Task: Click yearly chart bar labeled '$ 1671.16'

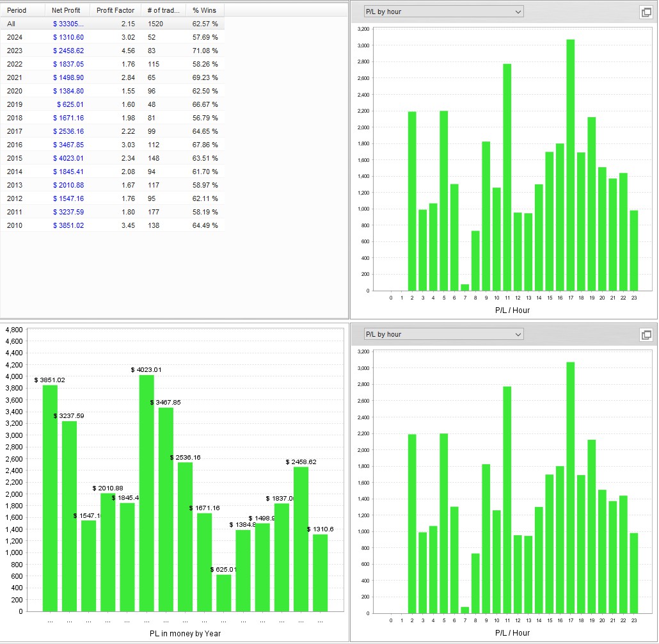Action: [204, 563]
